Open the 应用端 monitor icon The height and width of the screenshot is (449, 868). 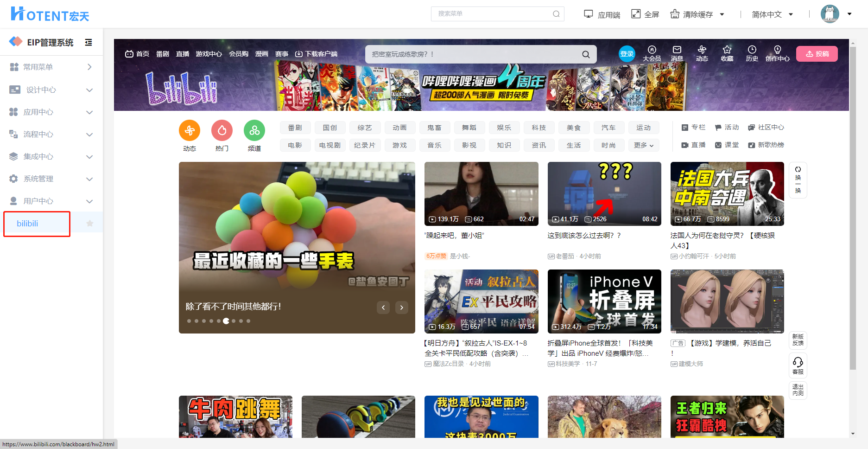pyautogui.click(x=588, y=14)
